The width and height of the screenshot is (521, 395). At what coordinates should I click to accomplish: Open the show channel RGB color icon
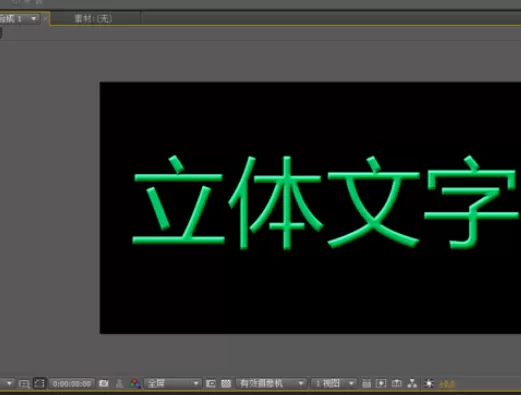coord(135,384)
